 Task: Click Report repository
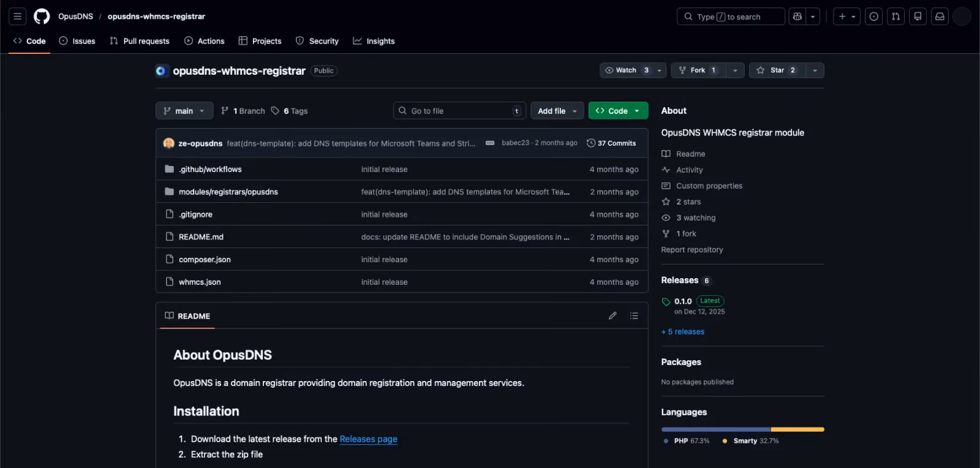tap(692, 250)
